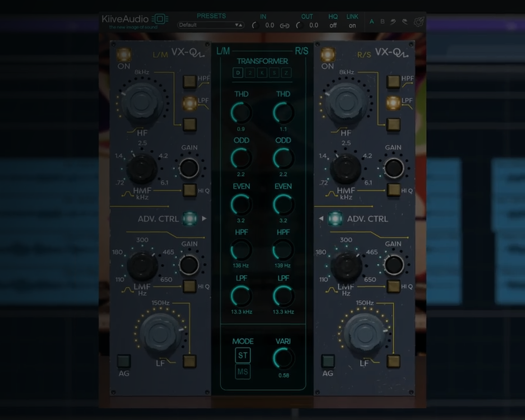The image size is (525, 420).
Task: Click the undo arrow icon
Action: [393, 21]
